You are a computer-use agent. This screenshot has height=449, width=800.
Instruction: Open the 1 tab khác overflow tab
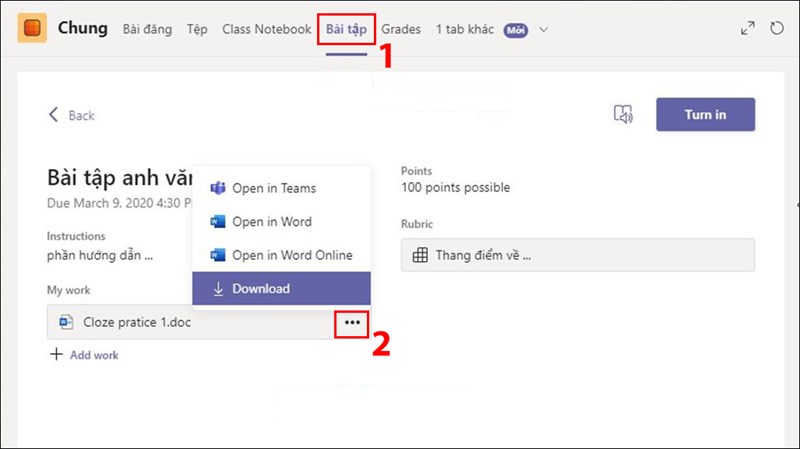465,29
